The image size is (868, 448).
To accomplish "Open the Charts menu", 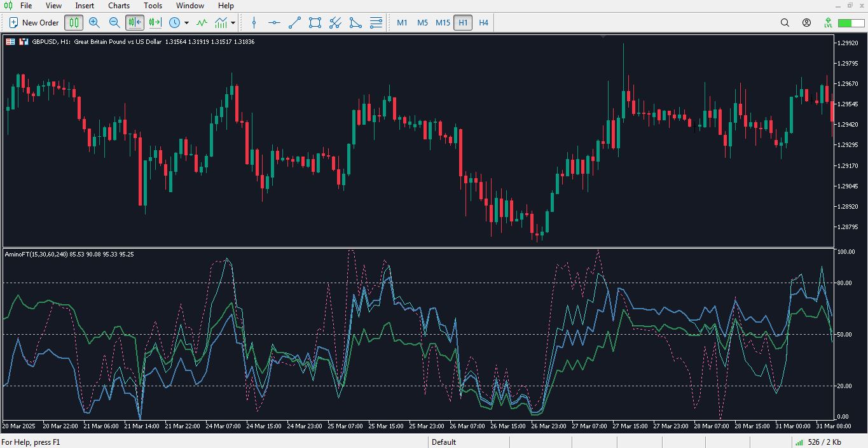I will pyautogui.click(x=119, y=6).
